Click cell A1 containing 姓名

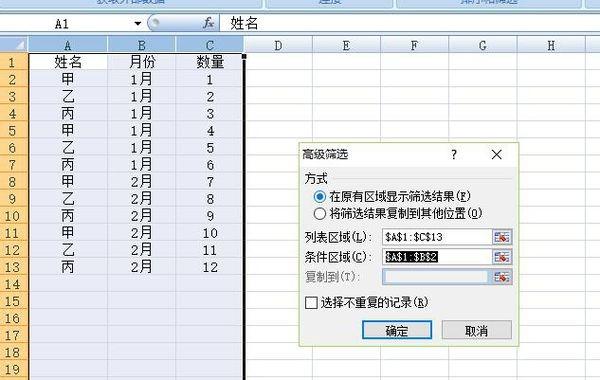click(x=68, y=62)
